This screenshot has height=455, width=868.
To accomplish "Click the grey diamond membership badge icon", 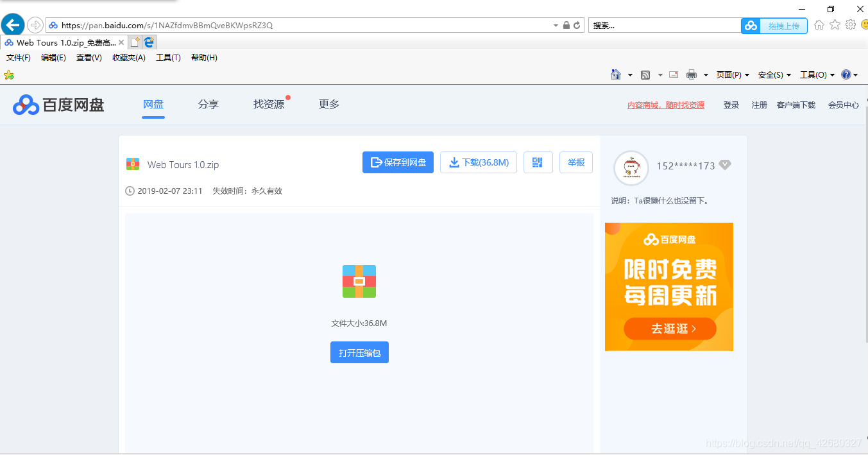I will (x=725, y=165).
